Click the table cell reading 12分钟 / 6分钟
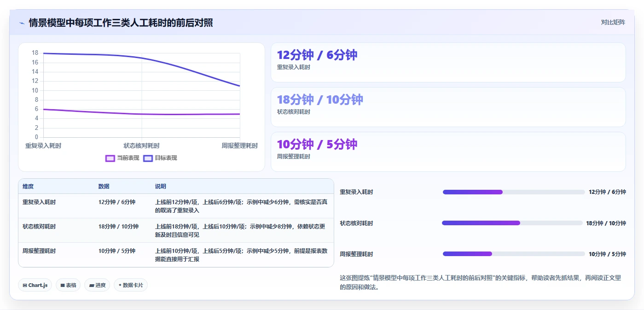 (117, 202)
